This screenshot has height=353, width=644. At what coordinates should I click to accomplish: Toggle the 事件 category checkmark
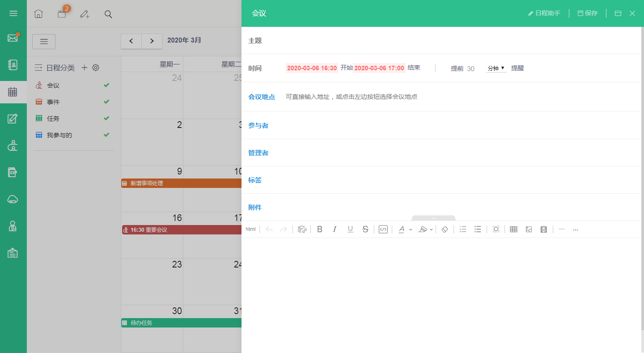(106, 102)
